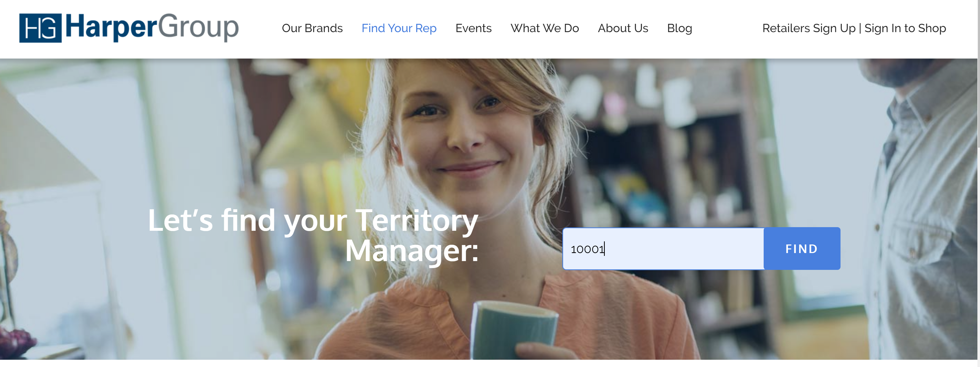Image resolution: width=980 pixels, height=367 pixels.
Task: Click the square HG logo icon
Action: [x=40, y=28]
